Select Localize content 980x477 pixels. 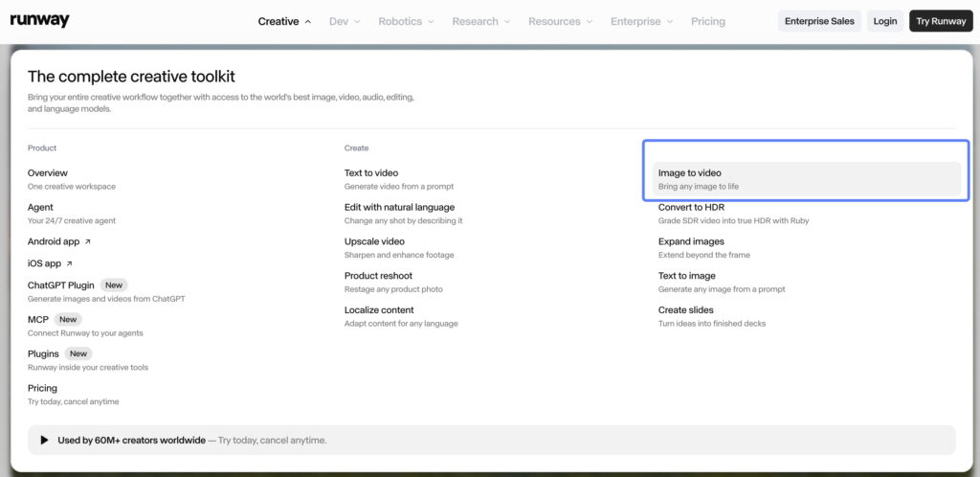379,310
